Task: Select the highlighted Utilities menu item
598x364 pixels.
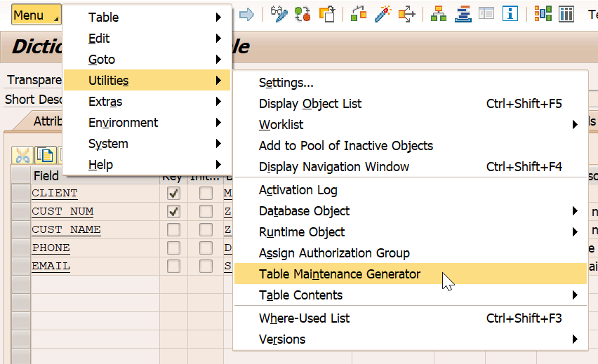Action: click(147, 81)
